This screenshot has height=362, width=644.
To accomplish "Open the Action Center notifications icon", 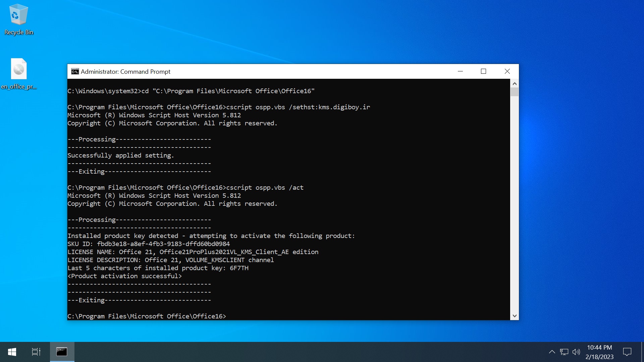I will pos(627,352).
